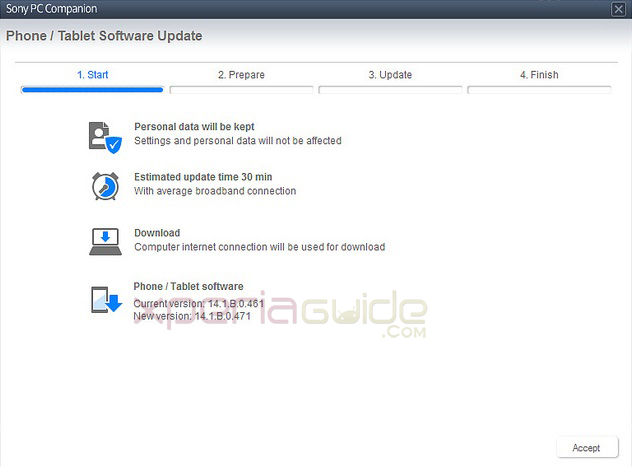
Task: Click 'Current version: 14.1.B.0.461' text
Action: (x=199, y=303)
